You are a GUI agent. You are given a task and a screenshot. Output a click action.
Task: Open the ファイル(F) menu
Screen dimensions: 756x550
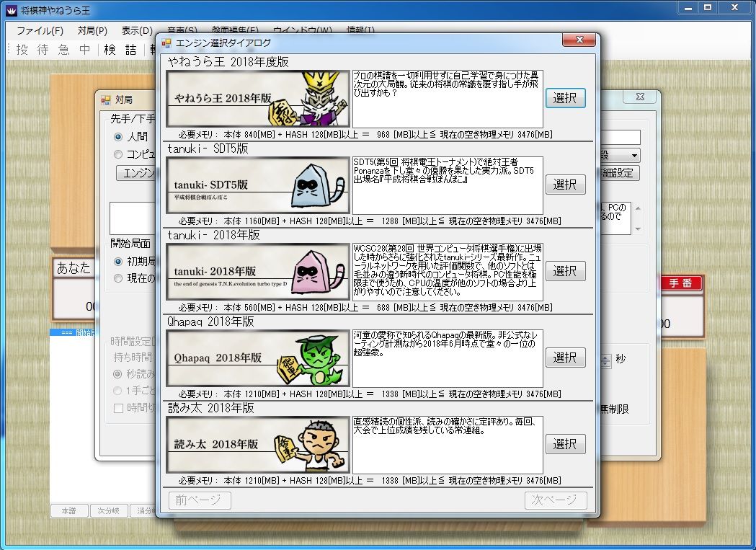click(x=40, y=31)
